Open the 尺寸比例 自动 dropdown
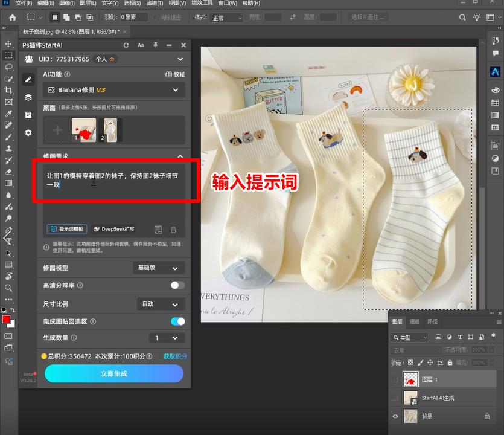504x435 pixels. point(161,304)
